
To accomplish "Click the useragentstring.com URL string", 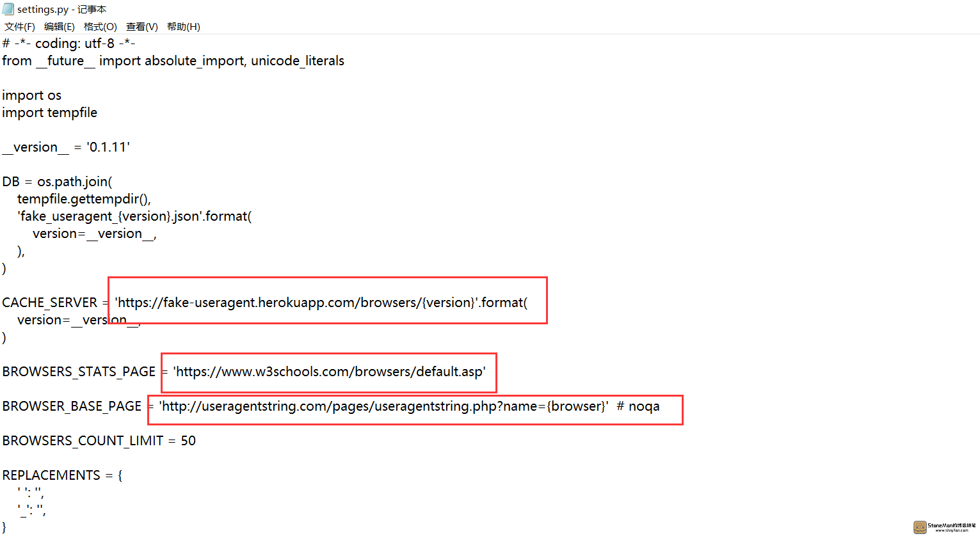I will [383, 406].
